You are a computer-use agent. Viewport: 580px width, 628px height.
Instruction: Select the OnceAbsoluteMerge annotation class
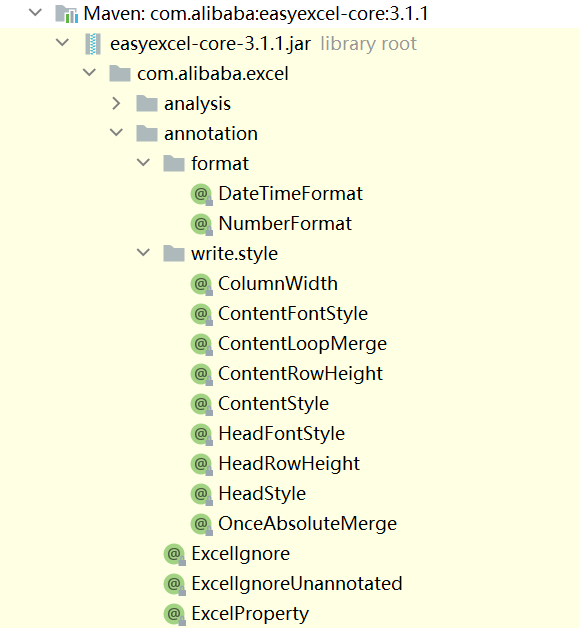click(x=307, y=524)
